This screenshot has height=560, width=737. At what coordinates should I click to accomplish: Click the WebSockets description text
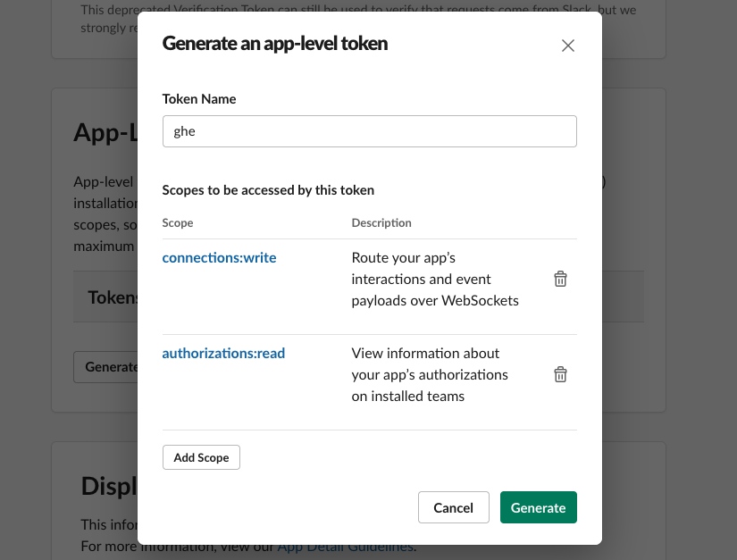(435, 279)
